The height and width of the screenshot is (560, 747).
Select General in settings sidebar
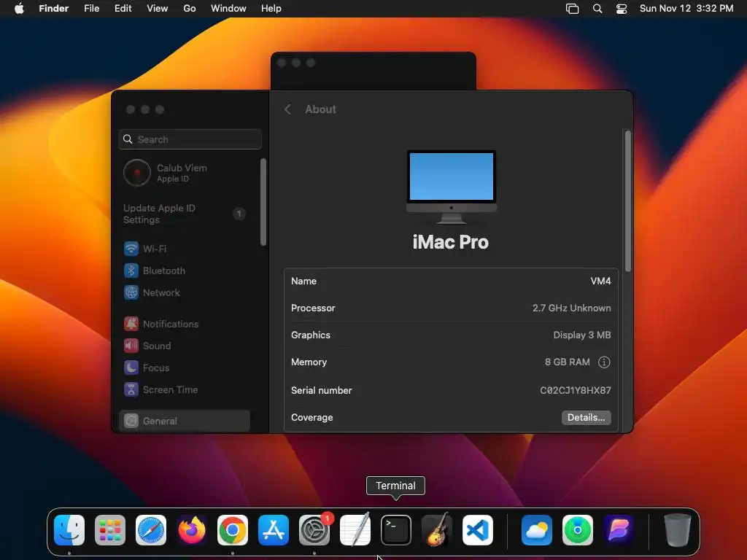click(x=185, y=421)
